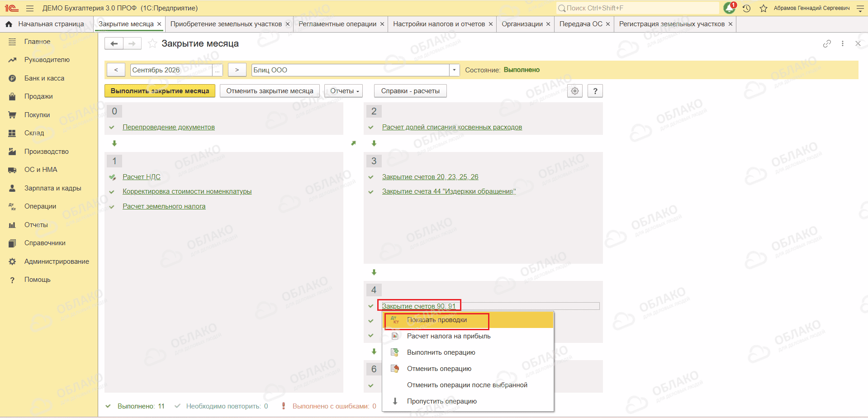Viewport: 868px width, 418px height.
Task: Choose Выполнить операцию in context menu
Action: pos(468,352)
